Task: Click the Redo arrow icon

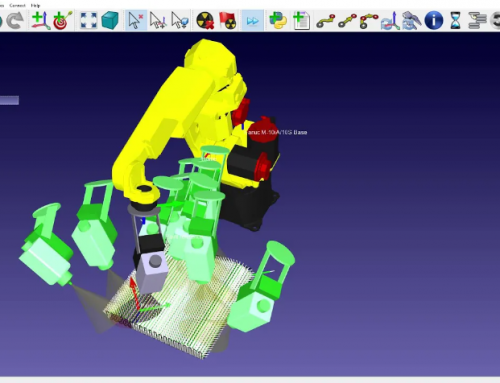Action: [x=15, y=21]
